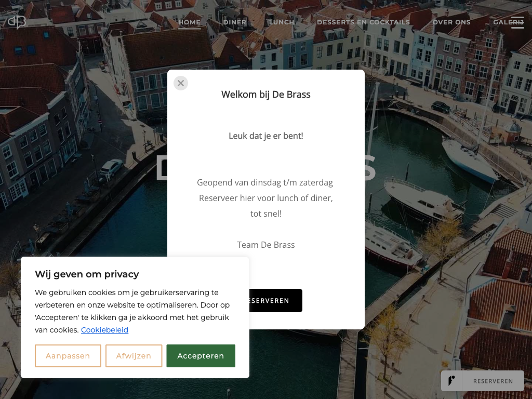Open the hamburger menu icon
This screenshot has height=399, width=532.
(517, 22)
